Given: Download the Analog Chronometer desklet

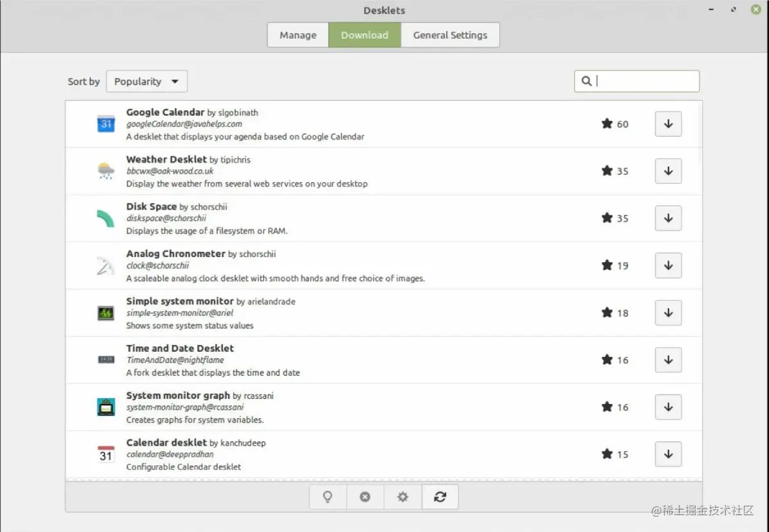Looking at the screenshot, I should (x=668, y=265).
